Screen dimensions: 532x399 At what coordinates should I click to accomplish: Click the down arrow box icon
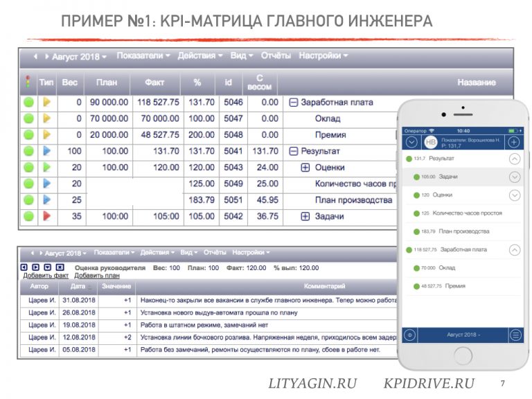point(48,267)
